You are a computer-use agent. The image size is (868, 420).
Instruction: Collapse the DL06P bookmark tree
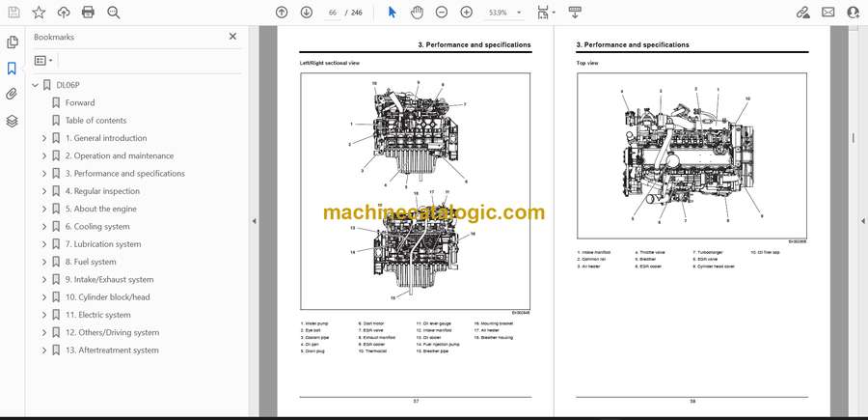click(36, 85)
